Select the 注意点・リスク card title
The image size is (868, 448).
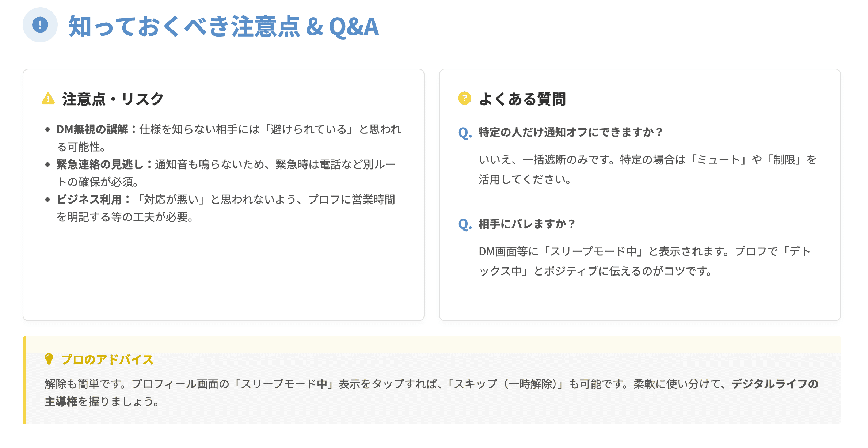point(113,99)
